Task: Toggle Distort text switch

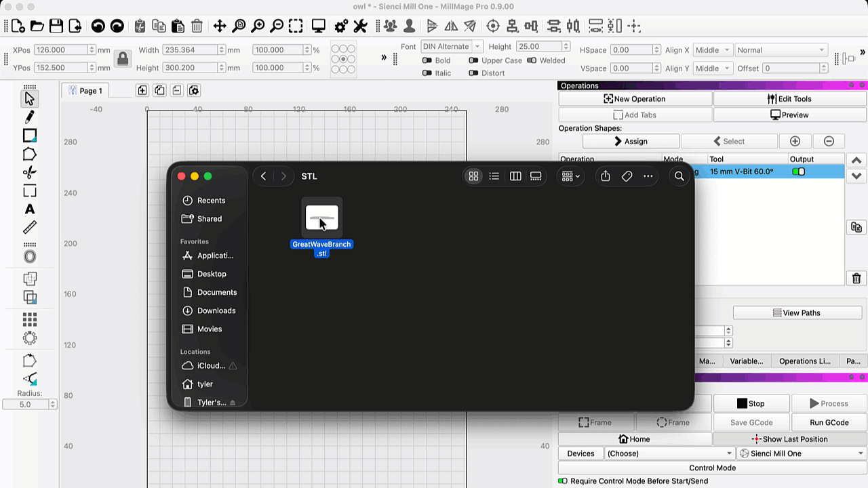Action: click(x=473, y=73)
